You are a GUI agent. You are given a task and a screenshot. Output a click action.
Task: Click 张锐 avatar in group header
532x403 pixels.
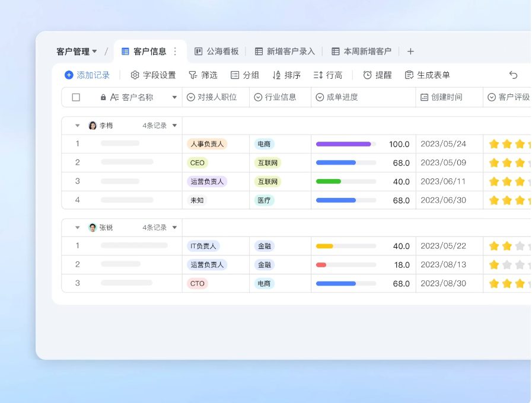click(93, 228)
